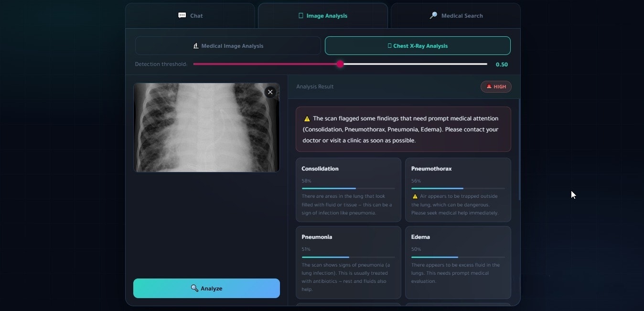The height and width of the screenshot is (311, 644).
Task: Click the white portion of the threshold slider track
Action: click(415, 64)
